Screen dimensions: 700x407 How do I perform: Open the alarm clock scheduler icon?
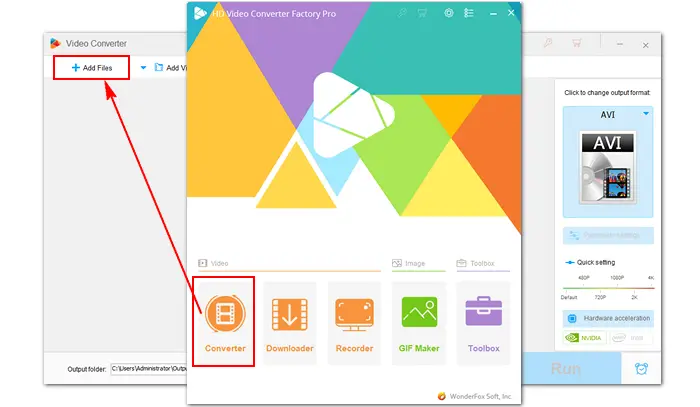[x=642, y=369]
